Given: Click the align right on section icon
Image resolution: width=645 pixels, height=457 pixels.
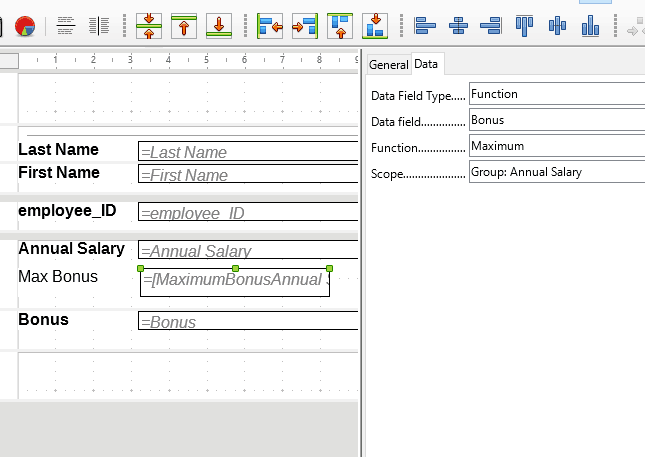Looking at the screenshot, I should (305, 26).
